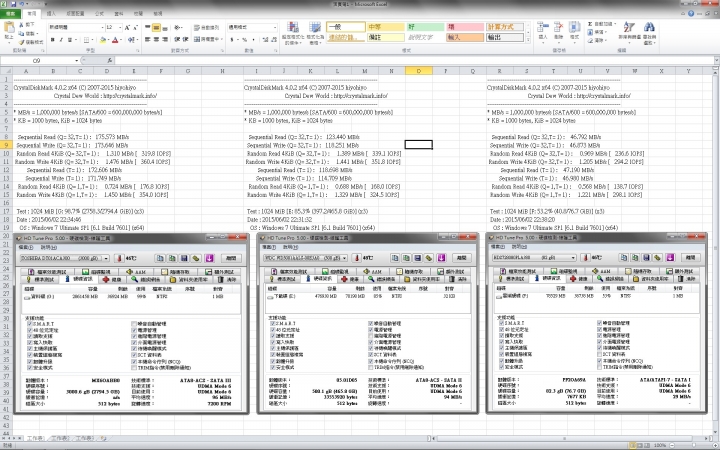Decrease font size with small A icon
Screen dimensions: 720x450
pyautogui.click(x=135, y=28)
